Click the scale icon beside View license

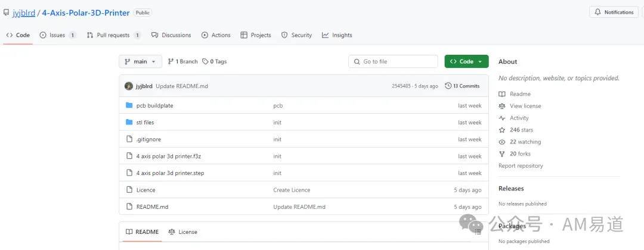502,106
